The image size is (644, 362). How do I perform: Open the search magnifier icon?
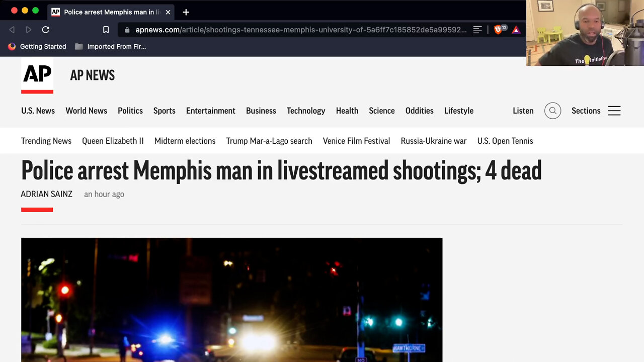click(x=552, y=111)
